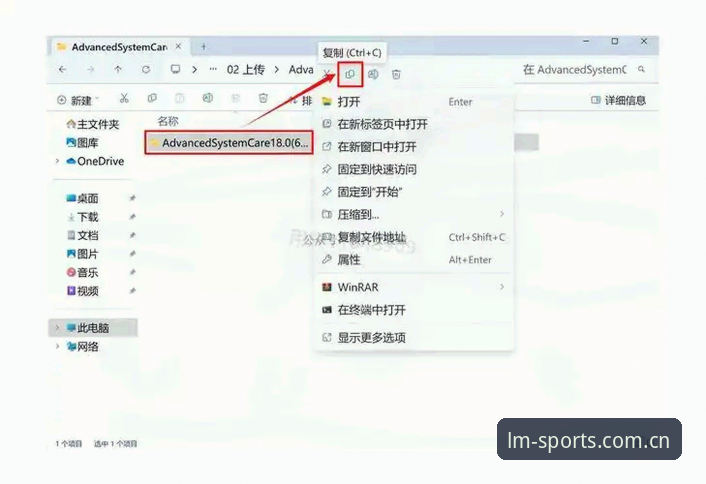Screen dimensions: 706x484
Task: Open 属性 from the context menu
Action: pos(413,260)
